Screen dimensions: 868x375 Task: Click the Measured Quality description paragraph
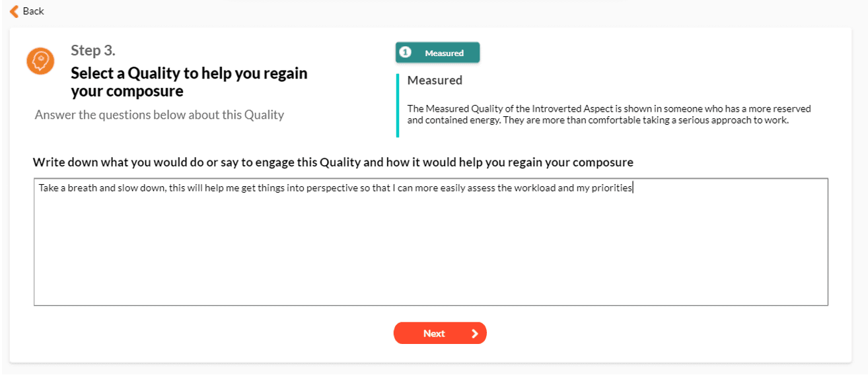[608, 114]
